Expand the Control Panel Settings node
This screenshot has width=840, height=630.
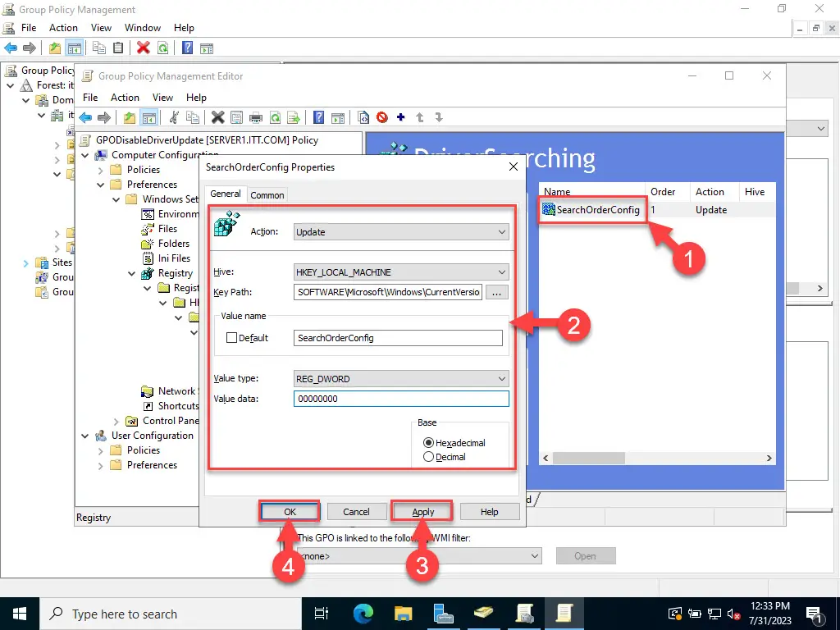click(116, 422)
